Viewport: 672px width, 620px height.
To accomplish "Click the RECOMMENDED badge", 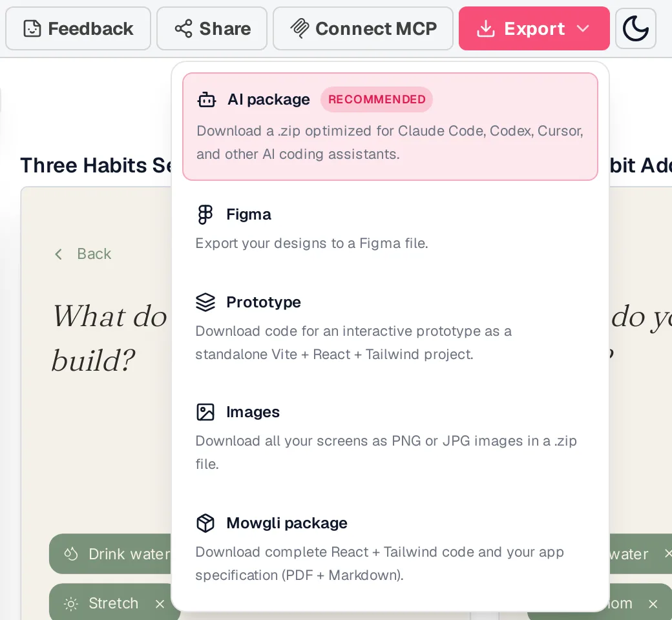I will click(377, 99).
